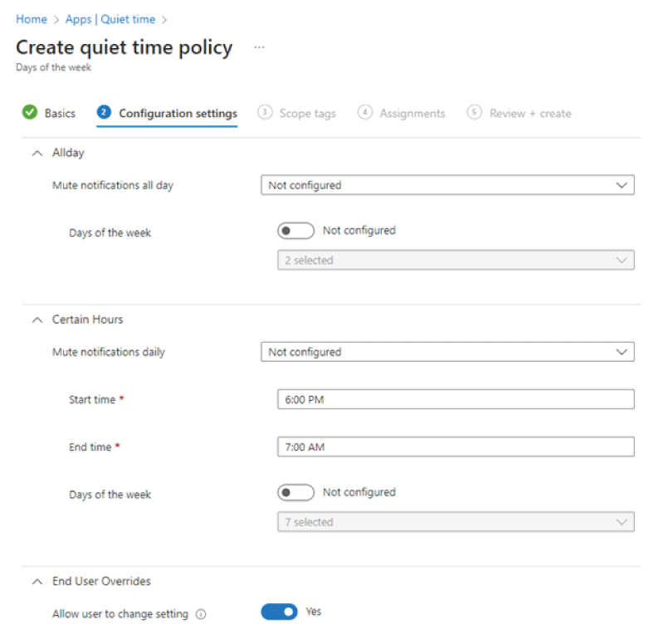
Task: Open Mute notifications daily dropdown
Action: click(x=447, y=352)
